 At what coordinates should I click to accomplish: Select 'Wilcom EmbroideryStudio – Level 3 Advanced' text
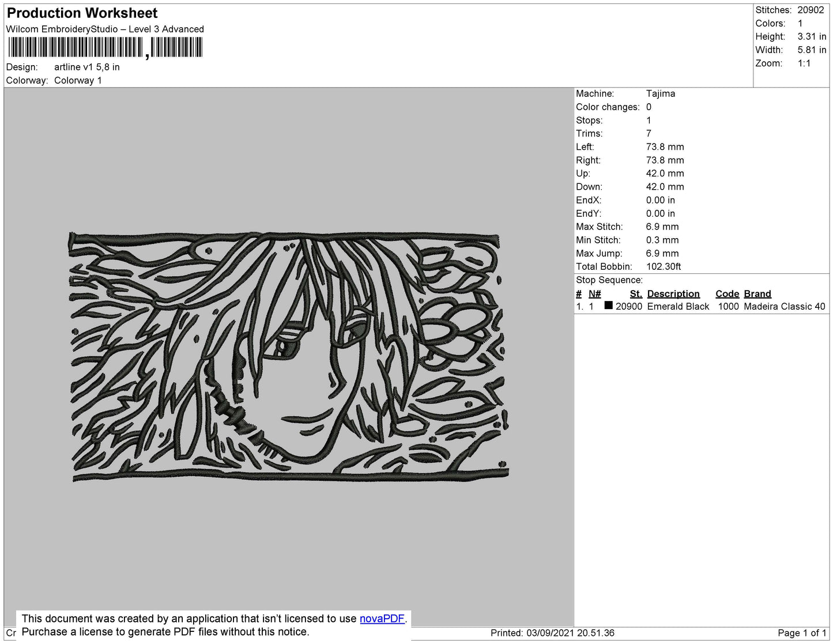105,29
